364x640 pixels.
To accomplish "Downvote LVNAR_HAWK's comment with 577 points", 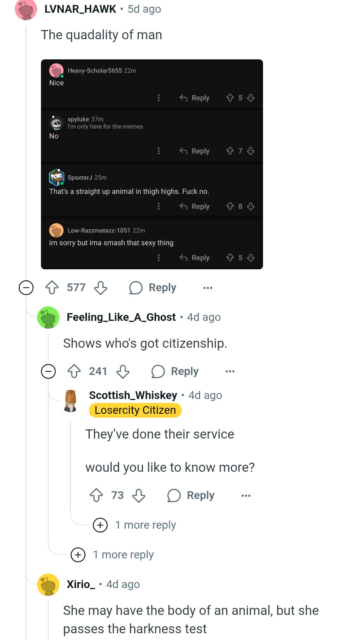I will tap(101, 288).
